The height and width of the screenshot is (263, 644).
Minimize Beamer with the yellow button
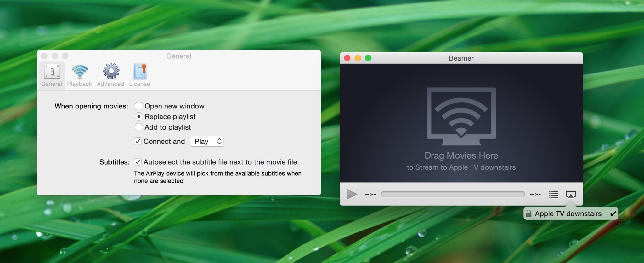[x=358, y=58]
